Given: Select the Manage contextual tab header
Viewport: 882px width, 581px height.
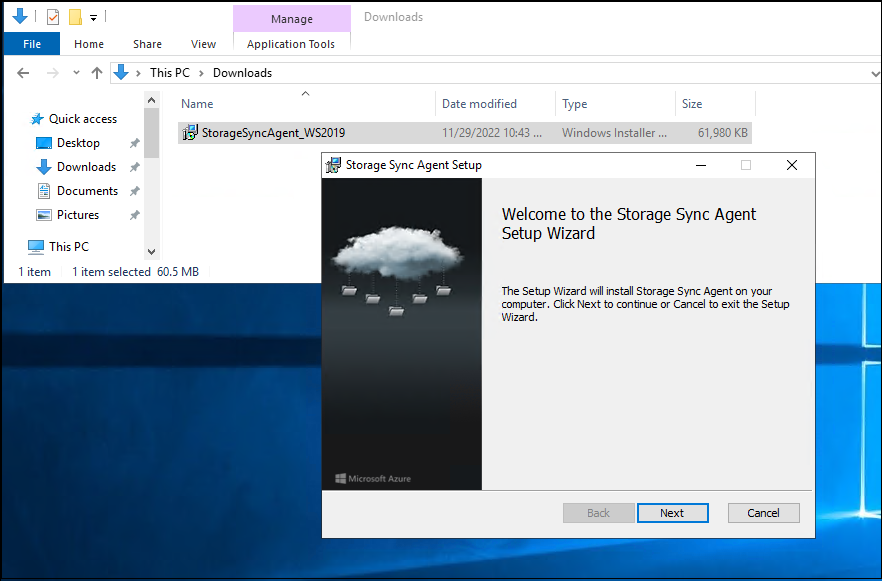Looking at the screenshot, I should (x=292, y=19).
